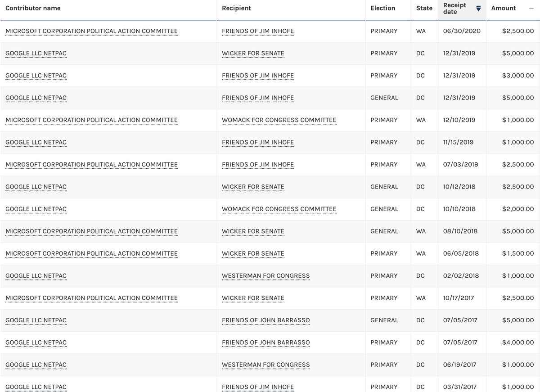
Task: Open Friends of John Barrasso in the GENERAL row
Action: click(x=266, y=320)
